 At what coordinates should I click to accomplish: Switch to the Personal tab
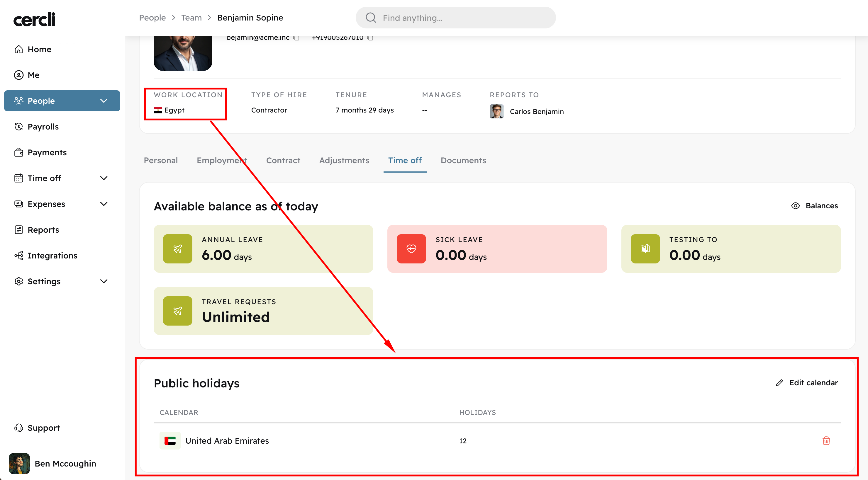[161, 160]
